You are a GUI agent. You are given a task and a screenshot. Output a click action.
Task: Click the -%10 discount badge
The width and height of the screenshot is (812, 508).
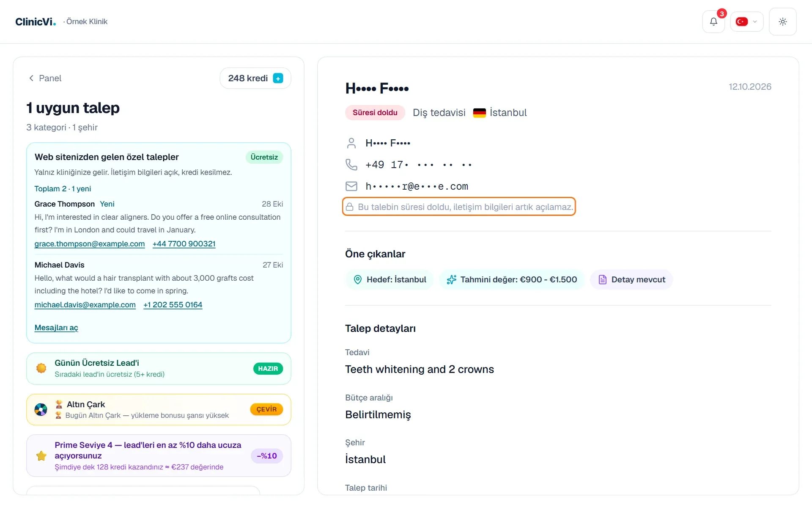point(267,456)
